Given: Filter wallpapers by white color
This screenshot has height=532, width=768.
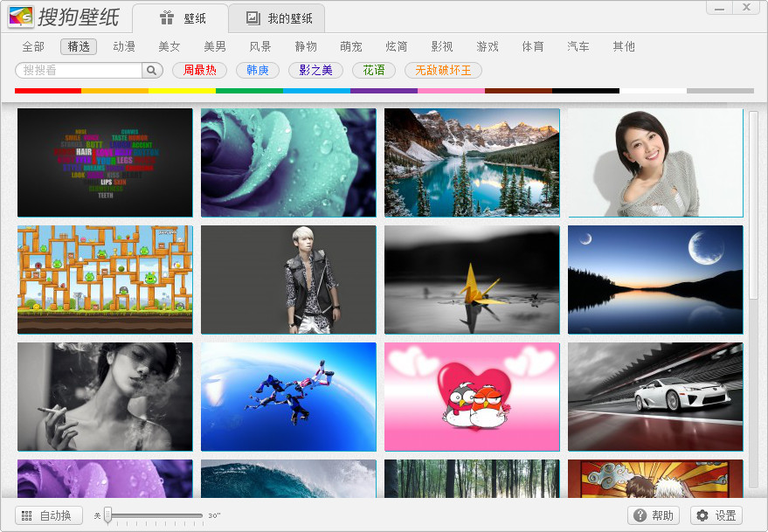Looking at the screenshot, I should click(x=653, y=91).
